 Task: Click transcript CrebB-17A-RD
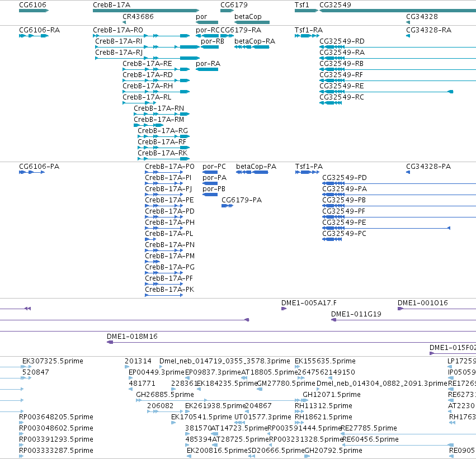pyautogui.click(x=156, y=81)
